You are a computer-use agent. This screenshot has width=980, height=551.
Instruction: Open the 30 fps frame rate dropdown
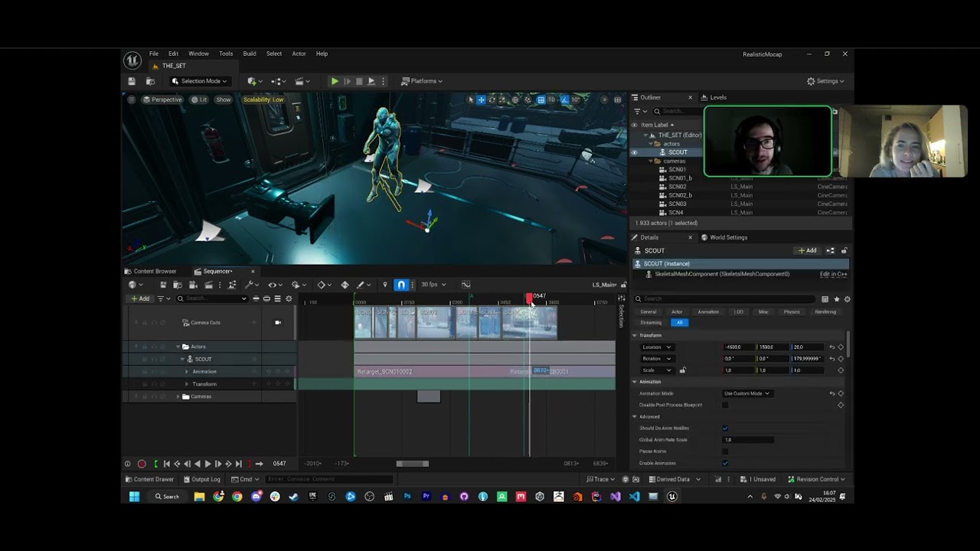pyautogui.click(x=433, y=285)
